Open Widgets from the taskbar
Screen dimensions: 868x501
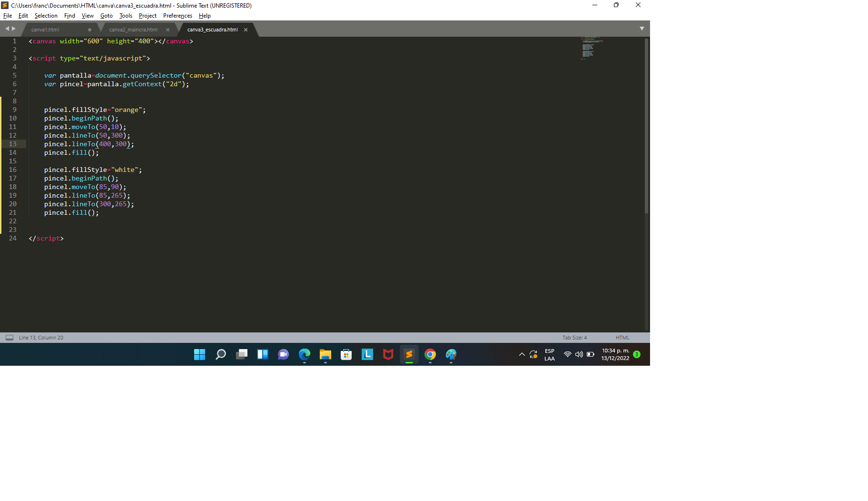point(263,354)
